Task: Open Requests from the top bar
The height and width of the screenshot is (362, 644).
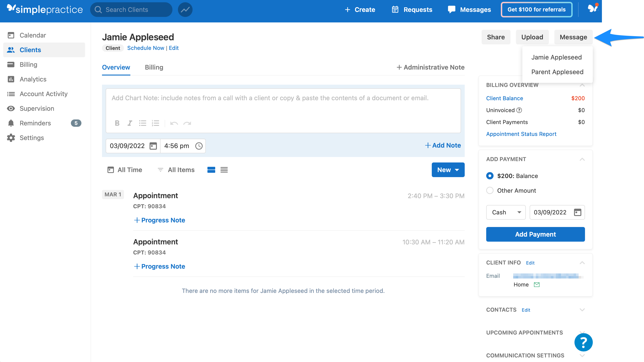Action: (x=412, y=10)
